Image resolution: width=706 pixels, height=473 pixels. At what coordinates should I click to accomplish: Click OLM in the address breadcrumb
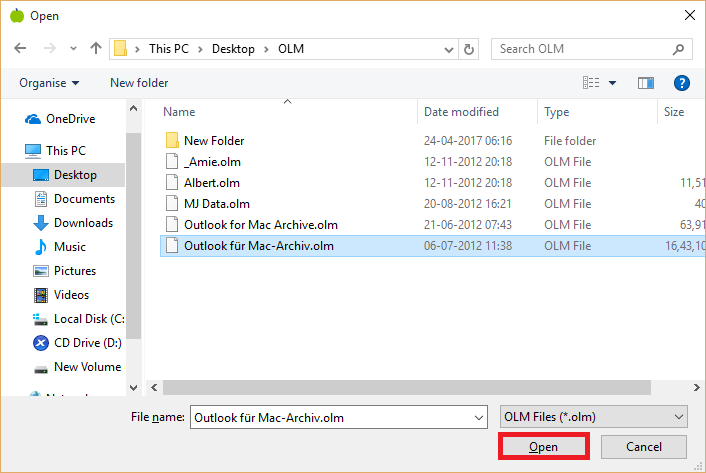[291, 49]
